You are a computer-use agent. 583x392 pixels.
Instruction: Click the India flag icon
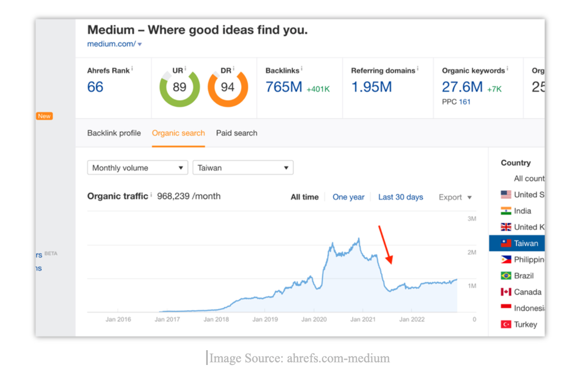point(506,211)
